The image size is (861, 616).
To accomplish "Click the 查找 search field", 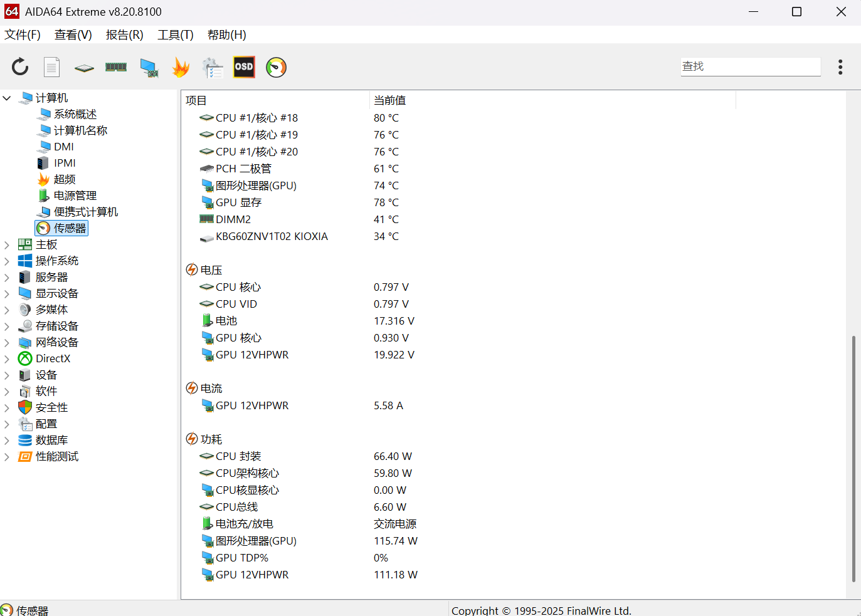I will pyautogui.click(x=750, y=66).
